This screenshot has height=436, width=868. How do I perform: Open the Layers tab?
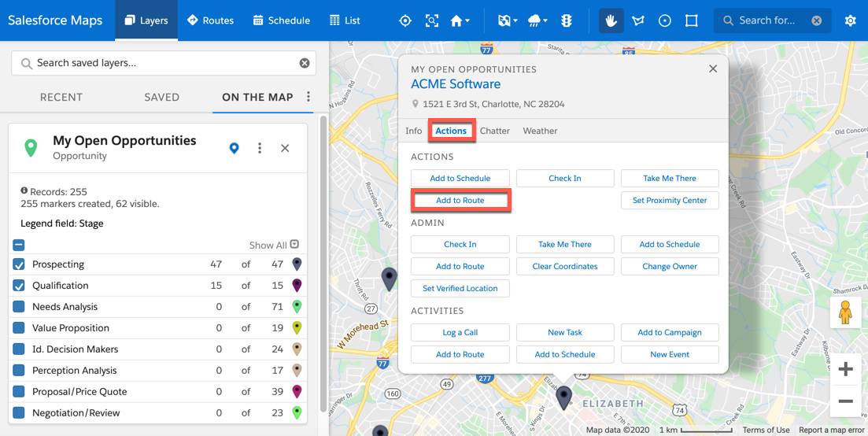(x=146, y=20)
